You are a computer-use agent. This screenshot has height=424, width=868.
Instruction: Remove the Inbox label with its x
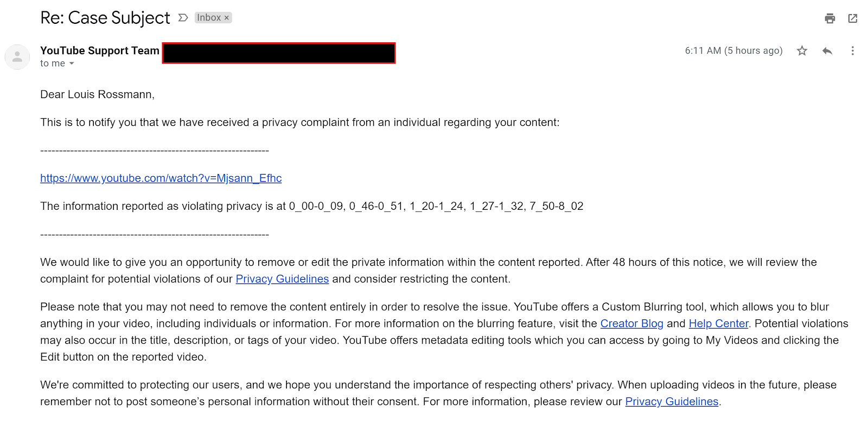pos(227,18)
